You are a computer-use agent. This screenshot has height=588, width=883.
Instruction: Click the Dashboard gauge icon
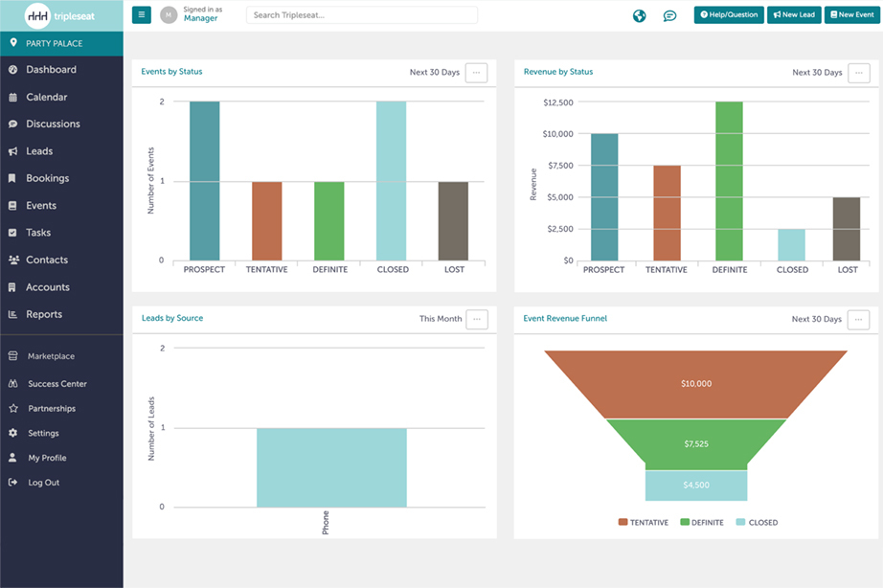[x=13, y=70]
